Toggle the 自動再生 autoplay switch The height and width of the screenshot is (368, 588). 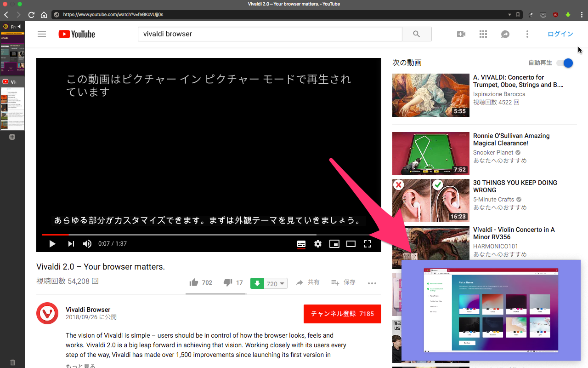tap(565, 63)
